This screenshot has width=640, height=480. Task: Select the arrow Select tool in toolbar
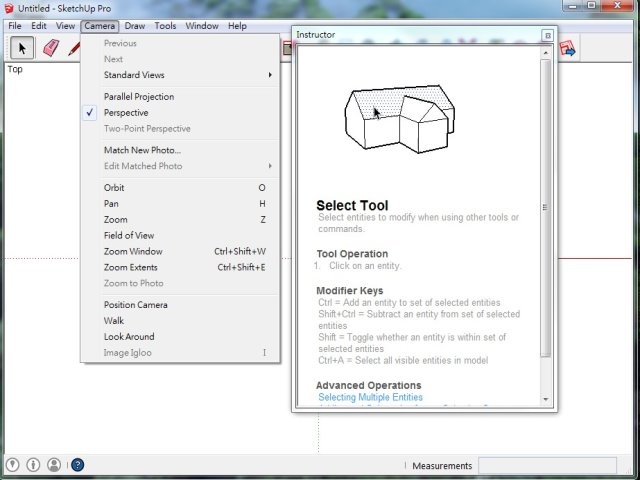coord(22,48)
